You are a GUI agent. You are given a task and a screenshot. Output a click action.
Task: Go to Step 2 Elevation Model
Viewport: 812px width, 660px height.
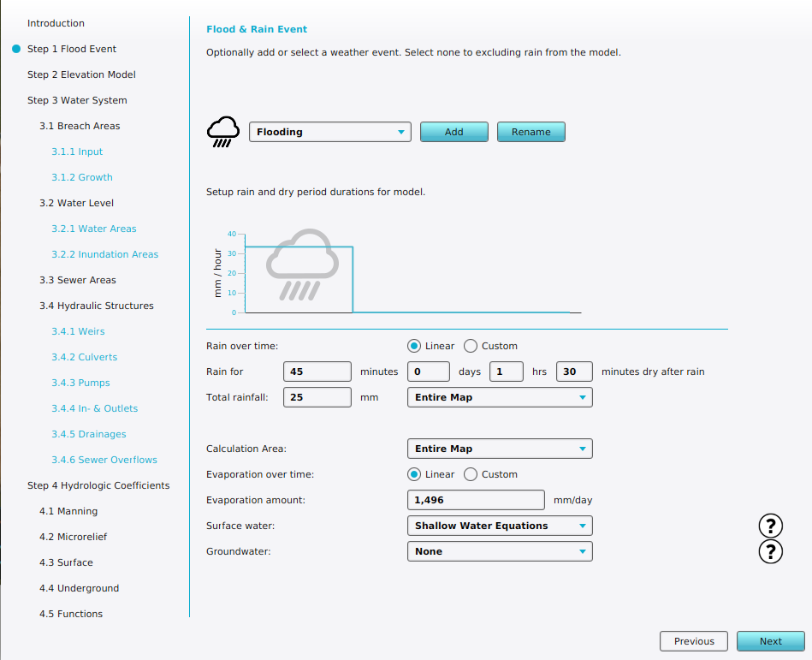click(x=81, y=74)
